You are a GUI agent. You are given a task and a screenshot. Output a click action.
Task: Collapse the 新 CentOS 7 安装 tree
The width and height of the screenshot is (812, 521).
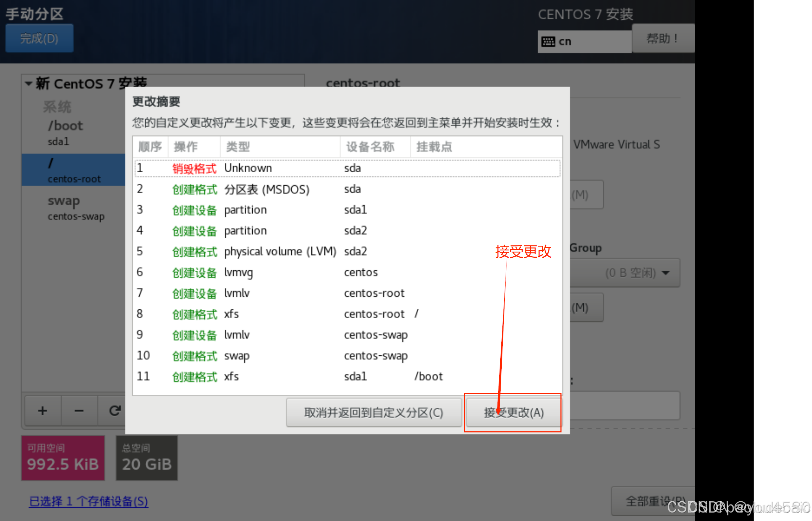29,84
